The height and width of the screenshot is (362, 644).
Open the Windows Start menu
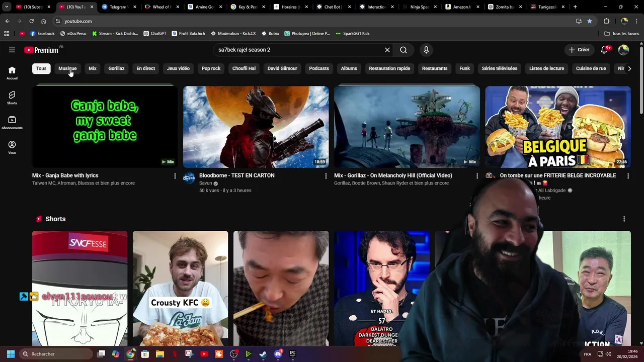click(x=11, y=354)
